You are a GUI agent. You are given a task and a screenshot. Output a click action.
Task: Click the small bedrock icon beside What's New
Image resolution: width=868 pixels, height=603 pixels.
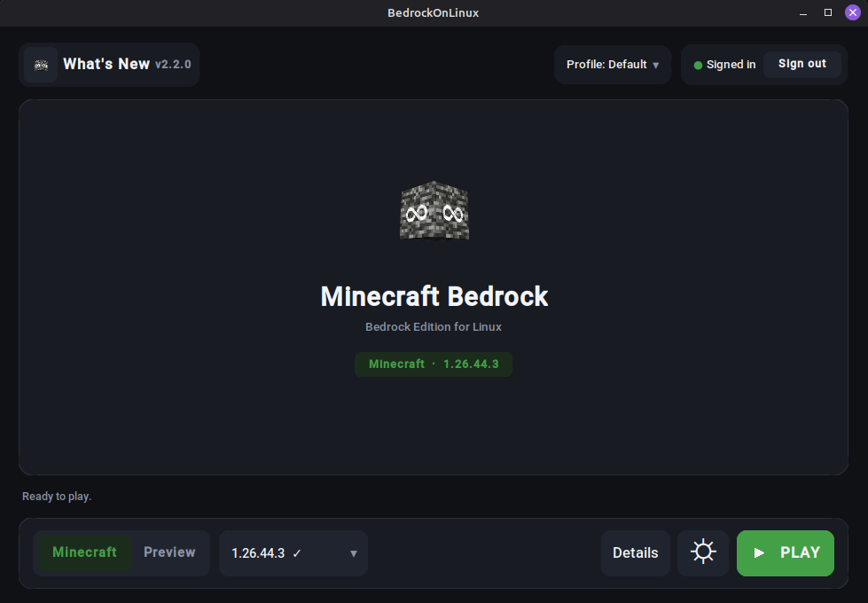tap(41, 65)
